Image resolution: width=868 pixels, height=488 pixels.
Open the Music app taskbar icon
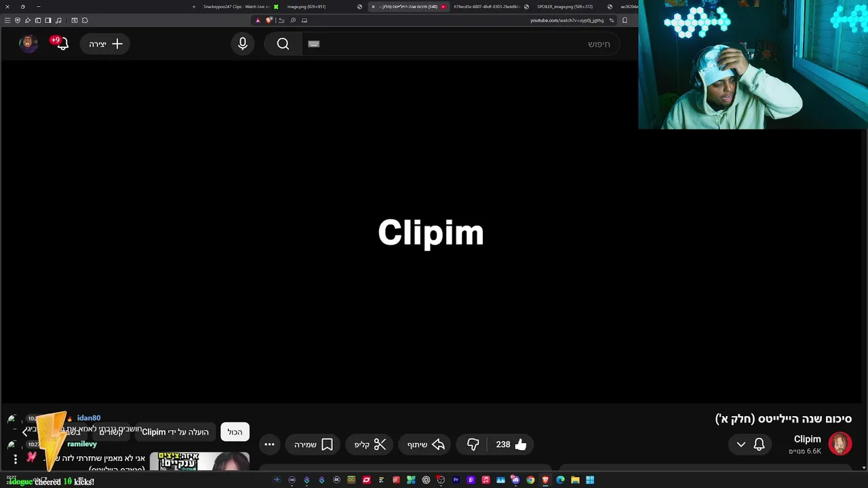[486, 480]
